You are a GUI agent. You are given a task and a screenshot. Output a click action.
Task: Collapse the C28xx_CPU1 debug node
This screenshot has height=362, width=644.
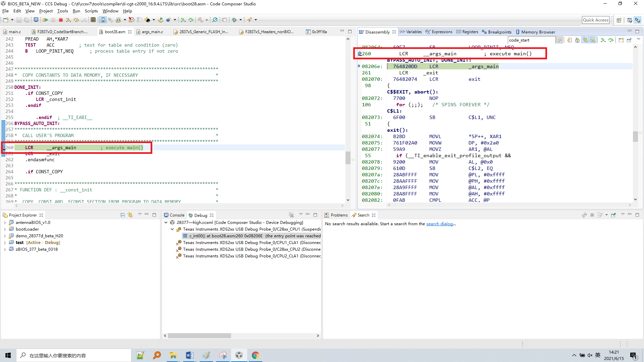coord(172,229)
